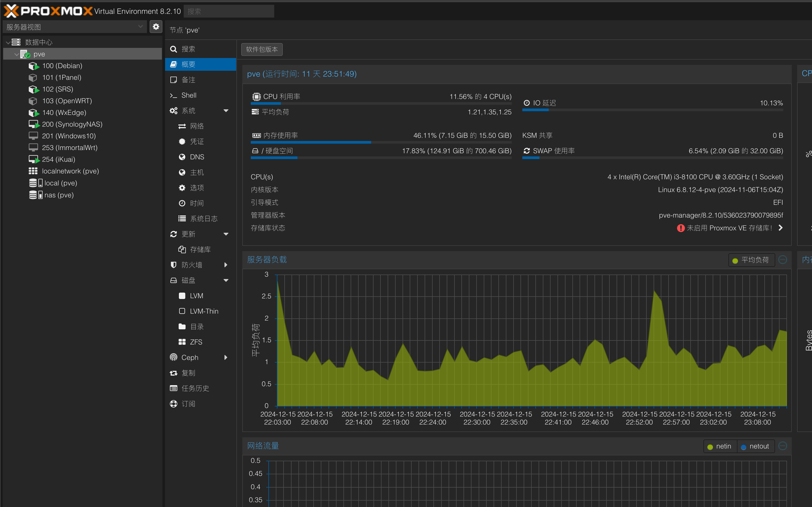The height and width of the screenshot is (507, 812).
Task: Open the 服务器视图 view selector dropdown
Action: 75,27
